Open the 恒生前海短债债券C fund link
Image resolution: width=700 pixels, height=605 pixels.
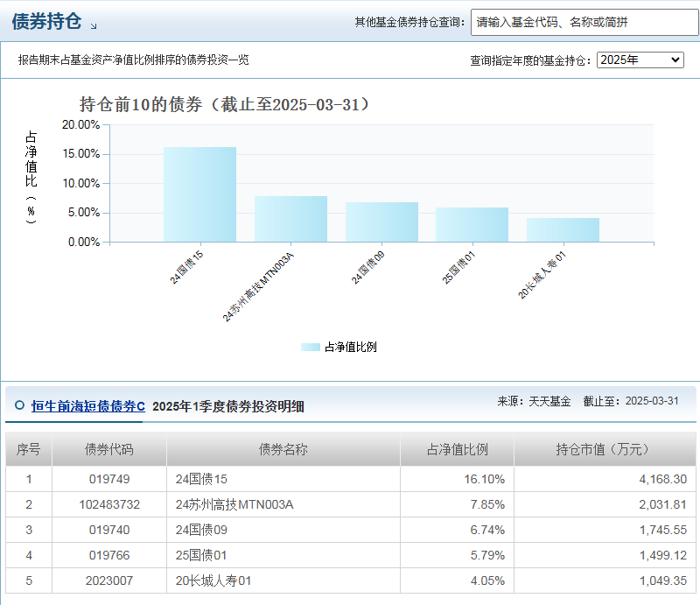pyautogui.click(x=88, y=406)
